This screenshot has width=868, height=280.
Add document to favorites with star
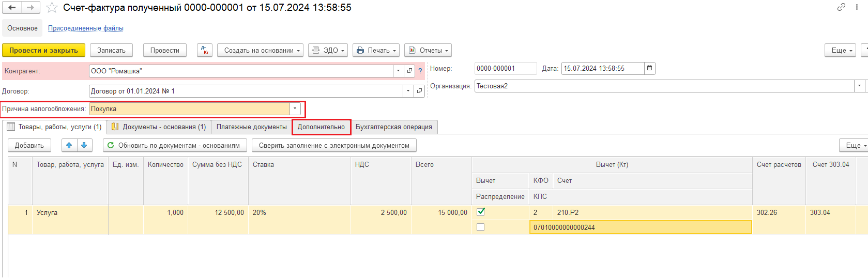(x=52, y=8)
